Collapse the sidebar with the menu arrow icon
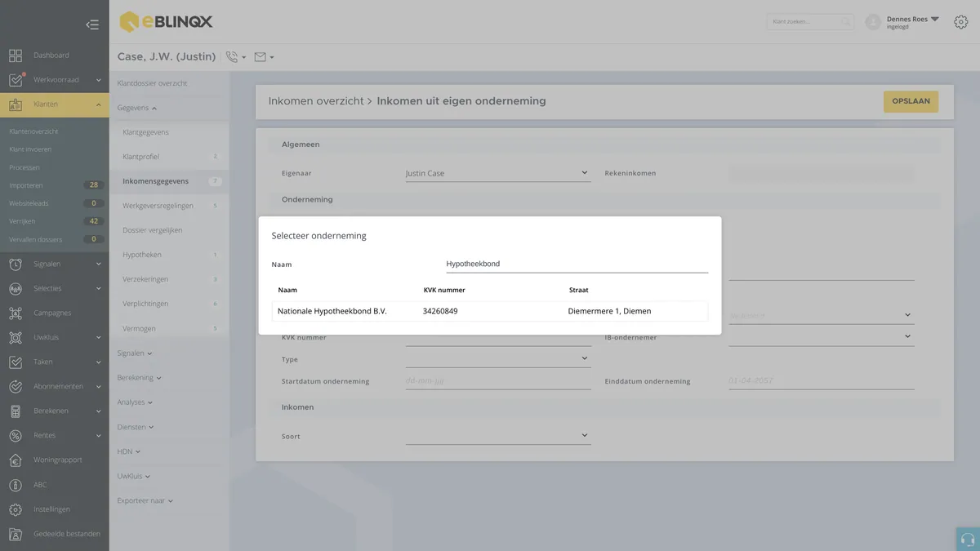The image size is (980, 551). pos(92,24)
